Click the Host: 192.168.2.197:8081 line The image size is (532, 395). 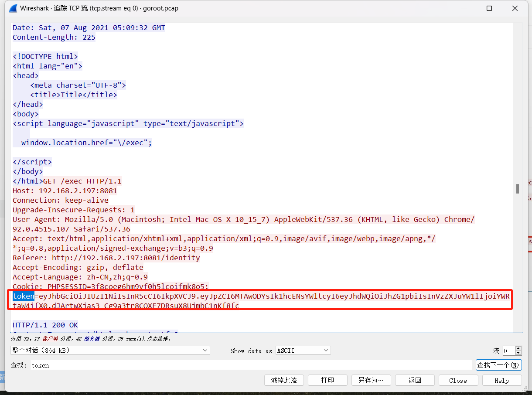[x=65, y=191]
